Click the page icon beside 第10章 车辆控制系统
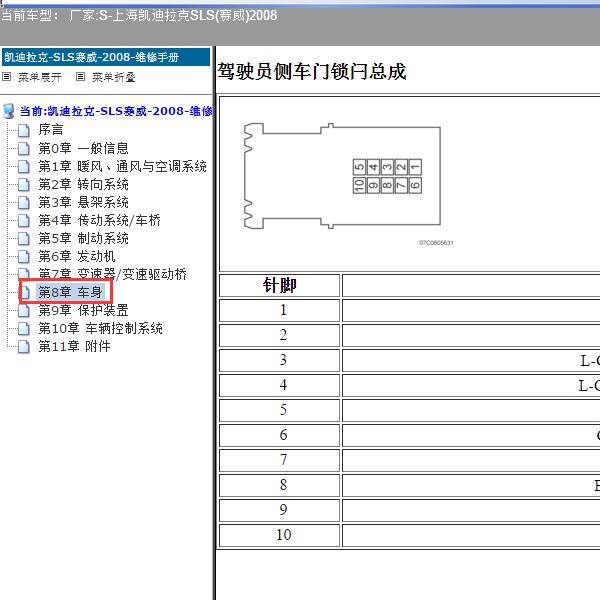 coord(24,328)
